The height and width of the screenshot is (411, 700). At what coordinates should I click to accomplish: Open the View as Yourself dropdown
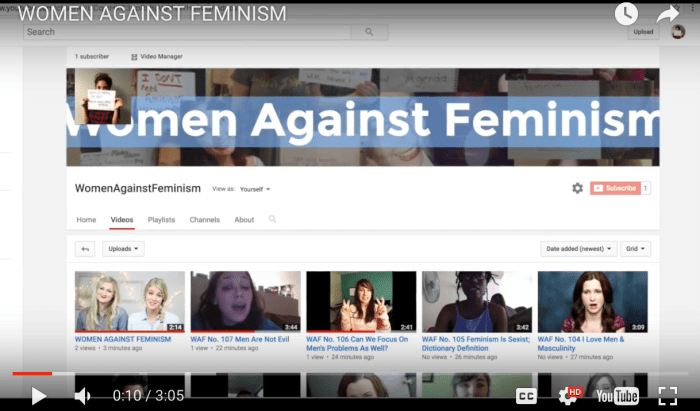[255, 189]
